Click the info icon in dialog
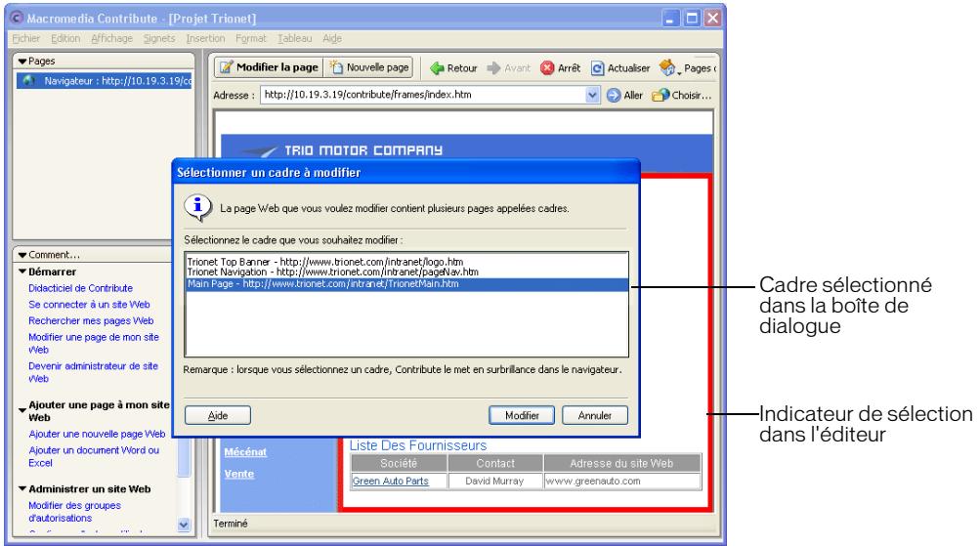The image size is (980, 546). pos(197,207)
